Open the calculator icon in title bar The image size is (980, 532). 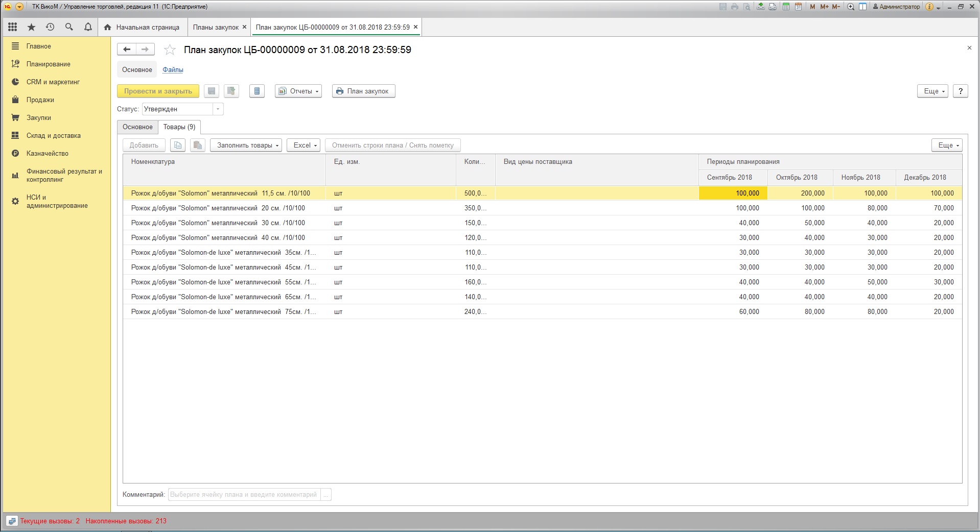[x=786, y=7]
